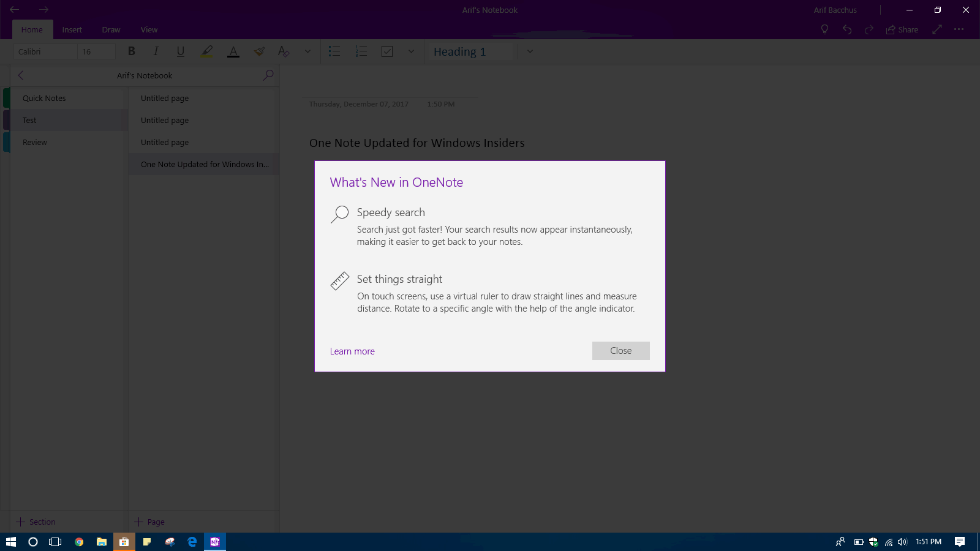
Task: Click the Learn more link
Action: point(352,351)
